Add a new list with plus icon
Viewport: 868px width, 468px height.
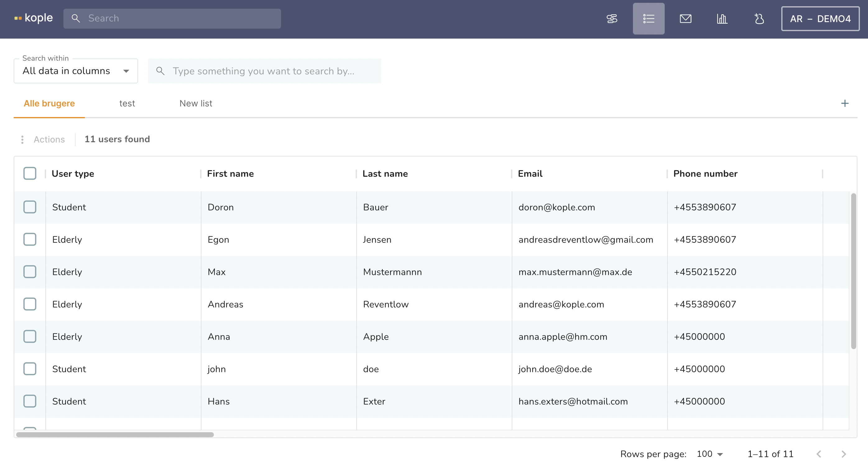pyautogui.click(x=844, y=103)
